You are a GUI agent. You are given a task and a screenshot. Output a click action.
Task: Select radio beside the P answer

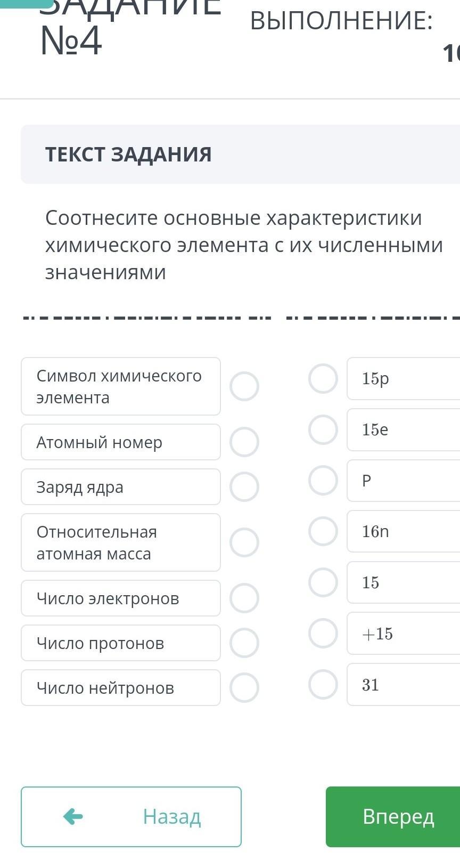[323, 480]
